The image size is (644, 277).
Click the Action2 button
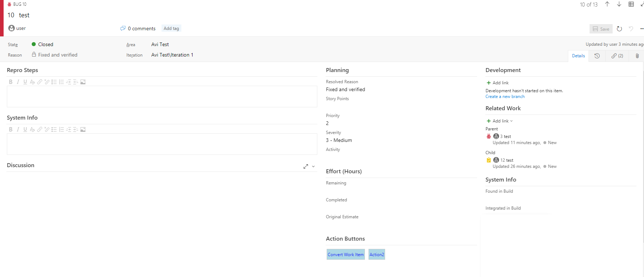pyautogui.click(x=376, y=255)
